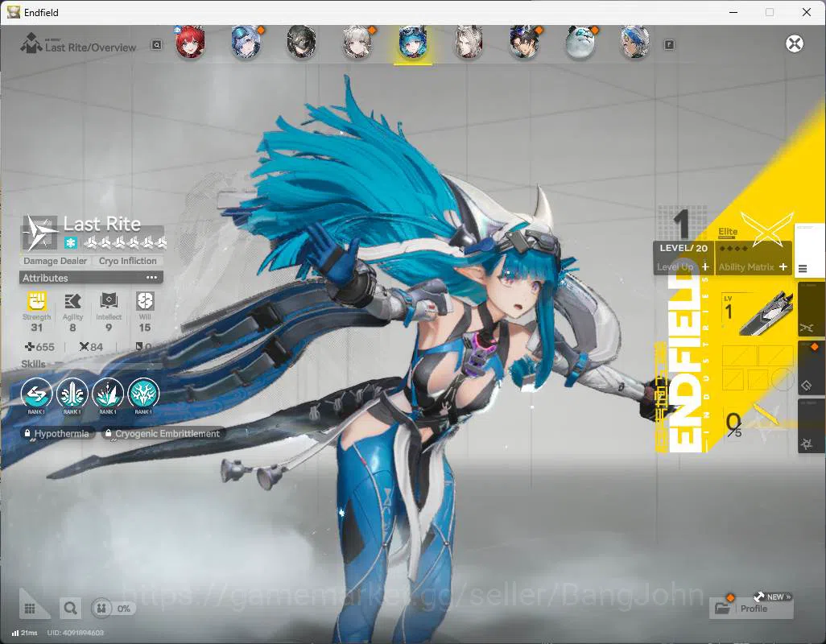The image size is (826, 644).
Task: Select the white panda-like operator portrait
Action: (580, 42)
